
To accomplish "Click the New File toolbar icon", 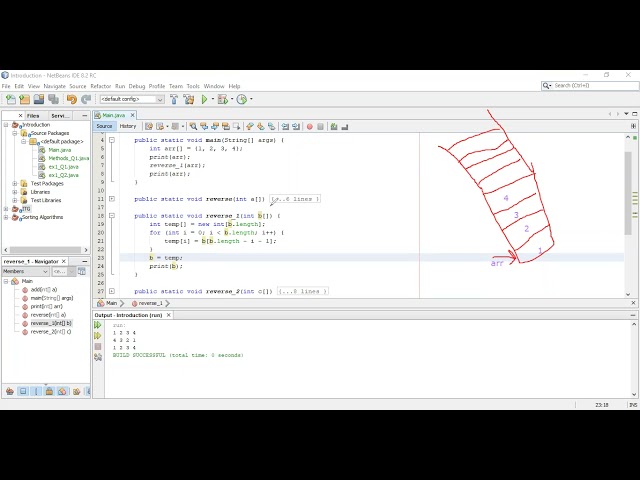I will pyautogui.click(x=11, y=99).
